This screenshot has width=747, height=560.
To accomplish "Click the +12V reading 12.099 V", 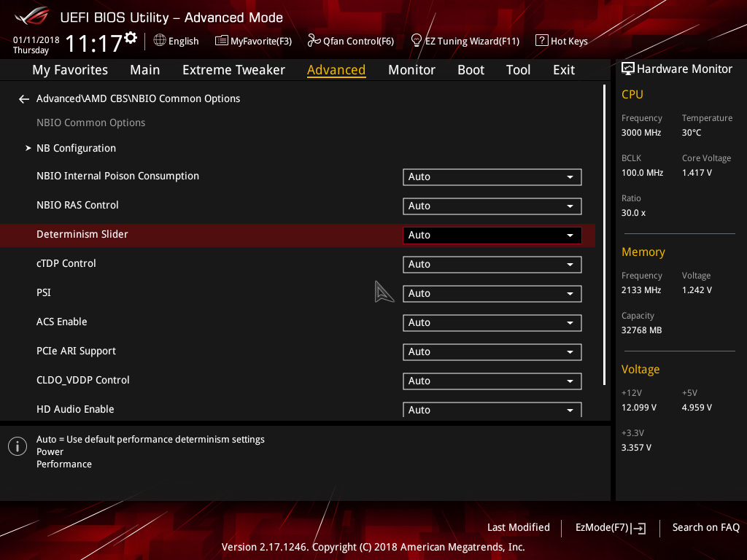I will (x=639, y=408).
